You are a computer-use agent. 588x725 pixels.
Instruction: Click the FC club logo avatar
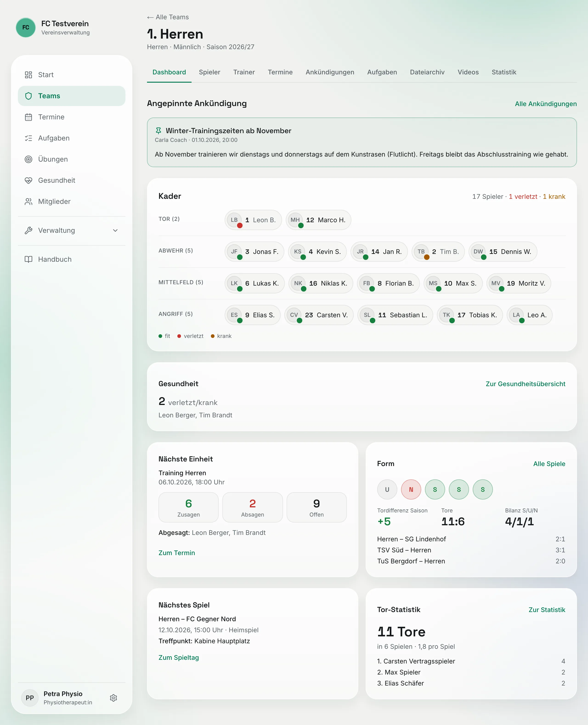pyautogui.click(x=26, y=27)
